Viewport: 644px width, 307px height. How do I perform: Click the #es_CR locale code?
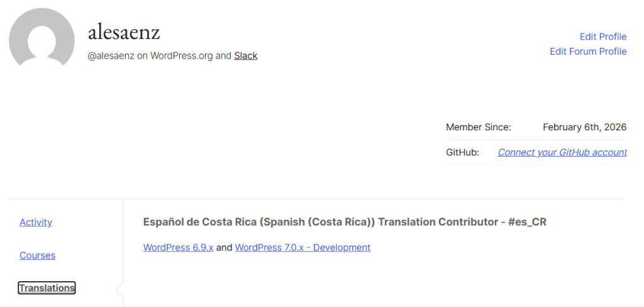(528, 222)
